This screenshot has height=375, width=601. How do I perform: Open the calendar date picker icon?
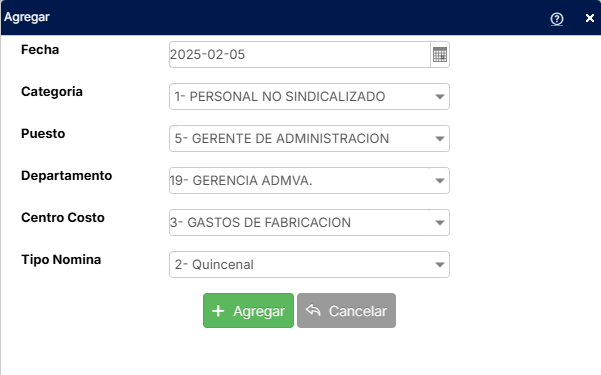440,54
